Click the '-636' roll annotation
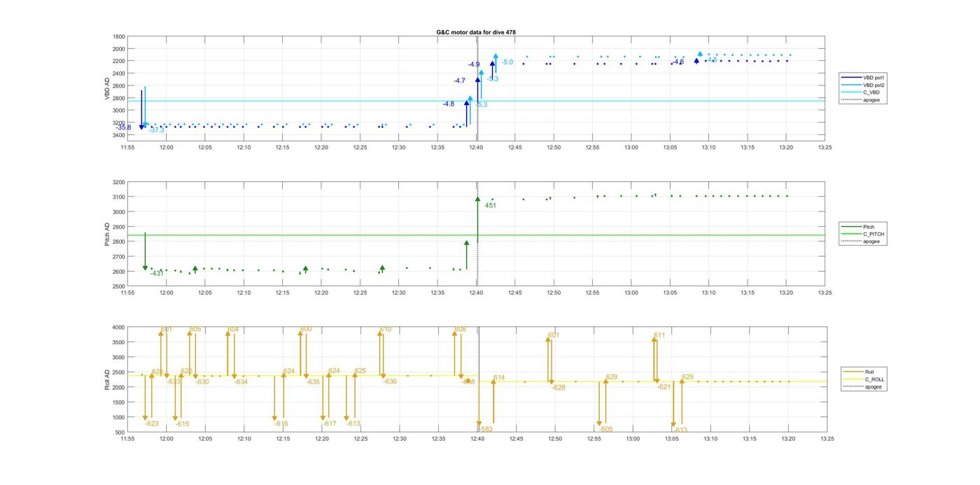 [390, 381]
